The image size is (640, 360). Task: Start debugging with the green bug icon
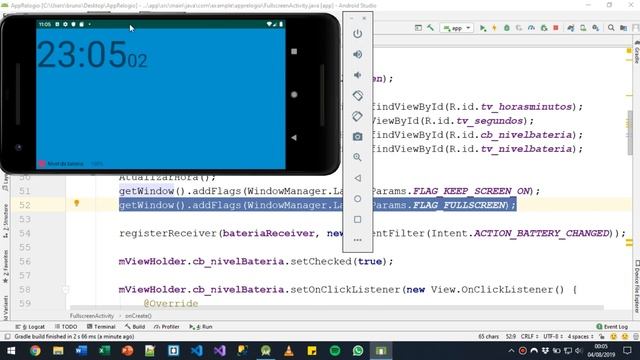[507, 28]
